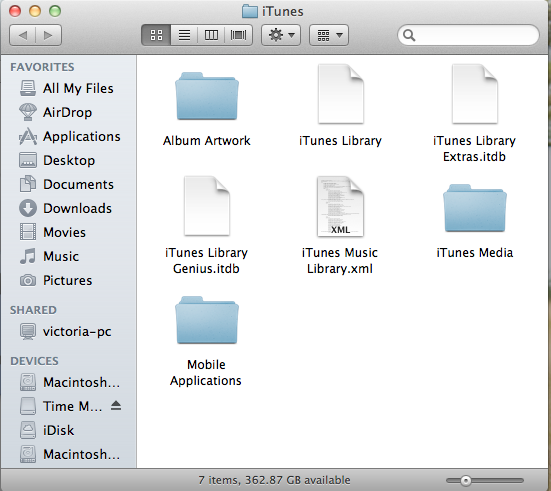Click the iTunes Music Library.xml name label
The width and height of the screenshot is (551, 491).
coord(340,260)
